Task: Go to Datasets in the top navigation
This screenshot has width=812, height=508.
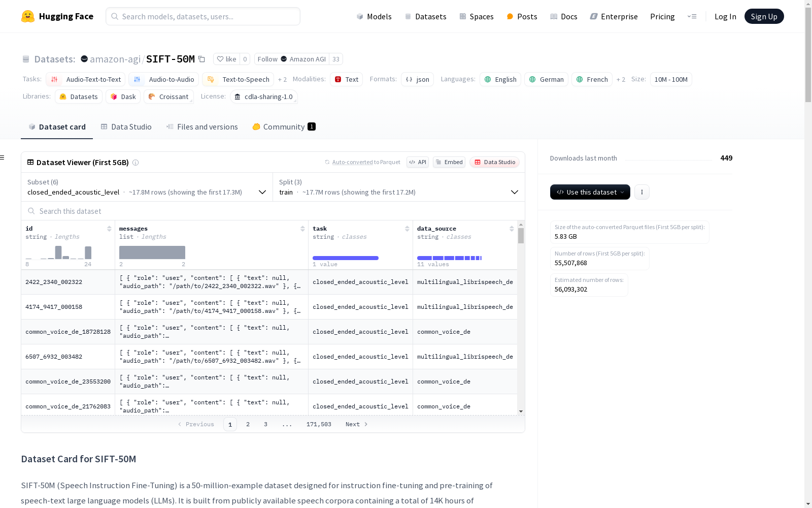Action: pos(425,16)
